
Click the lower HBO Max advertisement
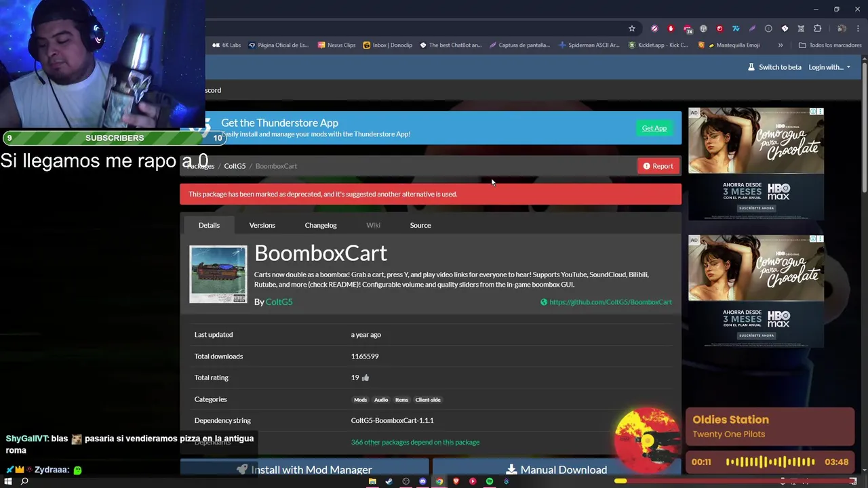[x=756, y=291]
